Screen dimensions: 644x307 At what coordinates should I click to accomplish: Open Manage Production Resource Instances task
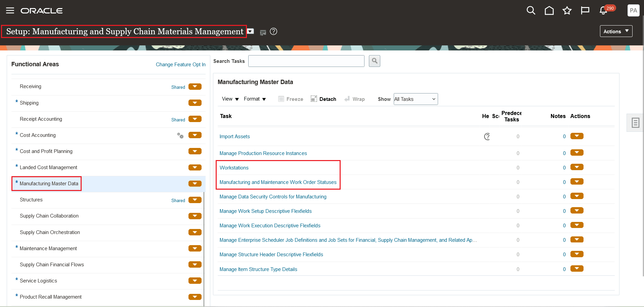point(263,153)
